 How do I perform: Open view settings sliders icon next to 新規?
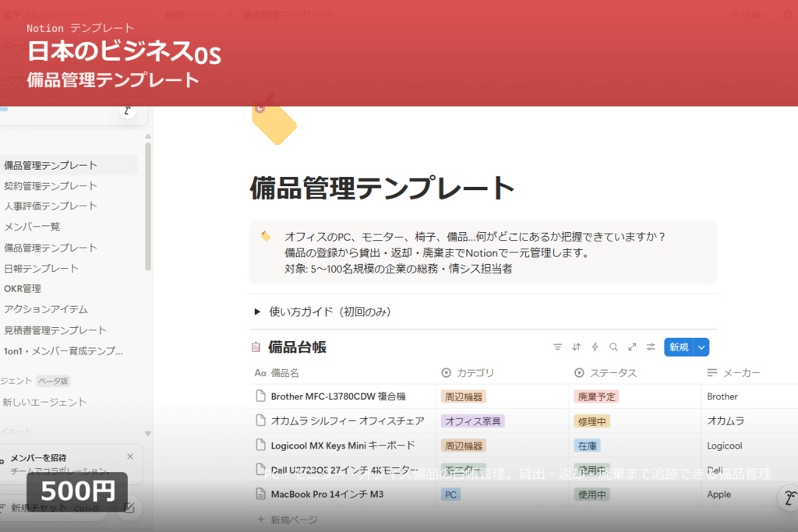pos(650,347)
